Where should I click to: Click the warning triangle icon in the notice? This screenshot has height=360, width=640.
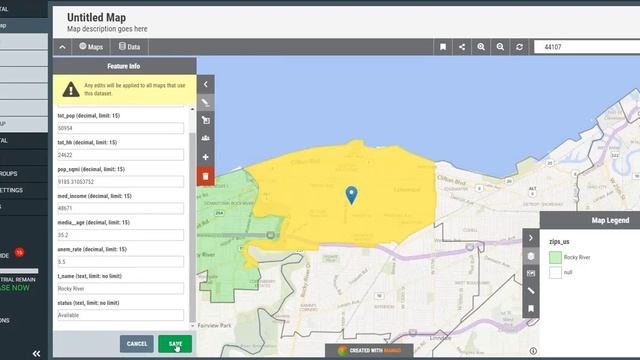71,89
